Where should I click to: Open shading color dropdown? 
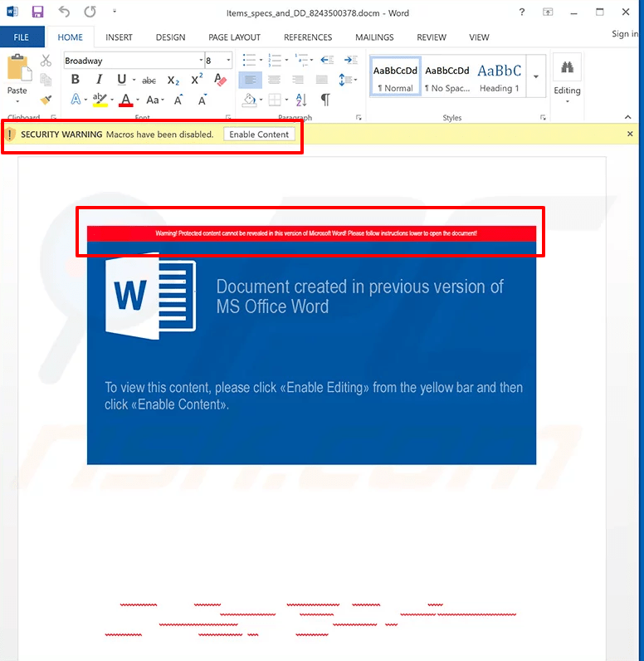pyautogui.click(x=261, y=100)
